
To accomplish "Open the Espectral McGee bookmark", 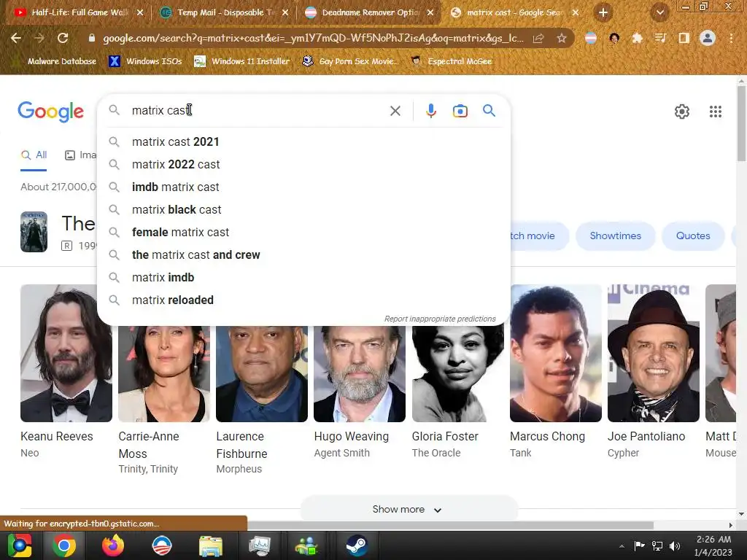I will pyautogui.click(x=451, y=61).
